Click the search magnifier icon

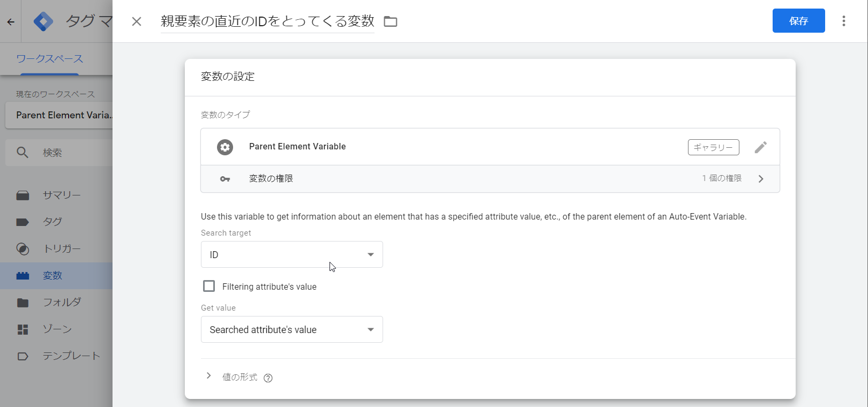point(23,153)
